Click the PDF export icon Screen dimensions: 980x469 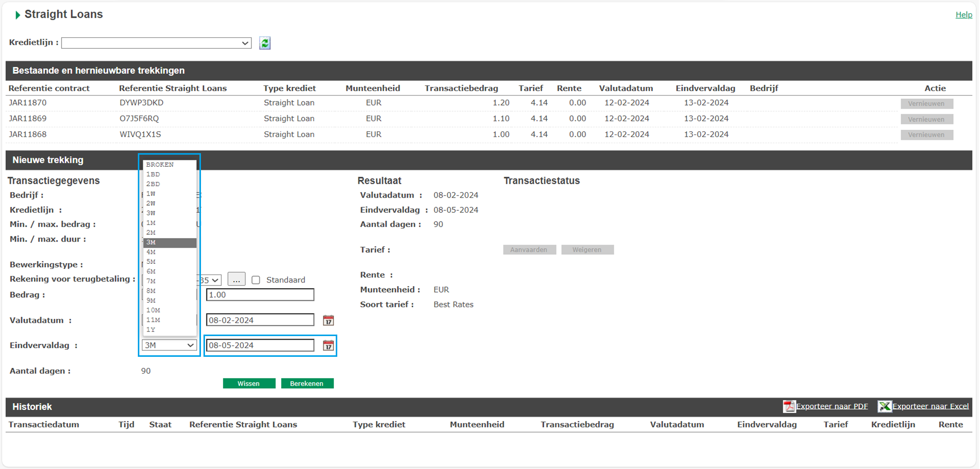pos(789,406)
